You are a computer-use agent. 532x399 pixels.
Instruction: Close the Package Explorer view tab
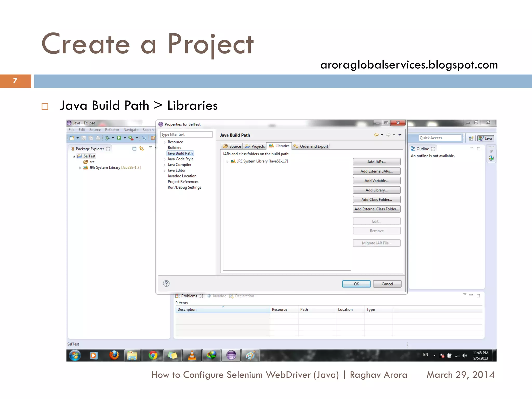click(108, 149)
